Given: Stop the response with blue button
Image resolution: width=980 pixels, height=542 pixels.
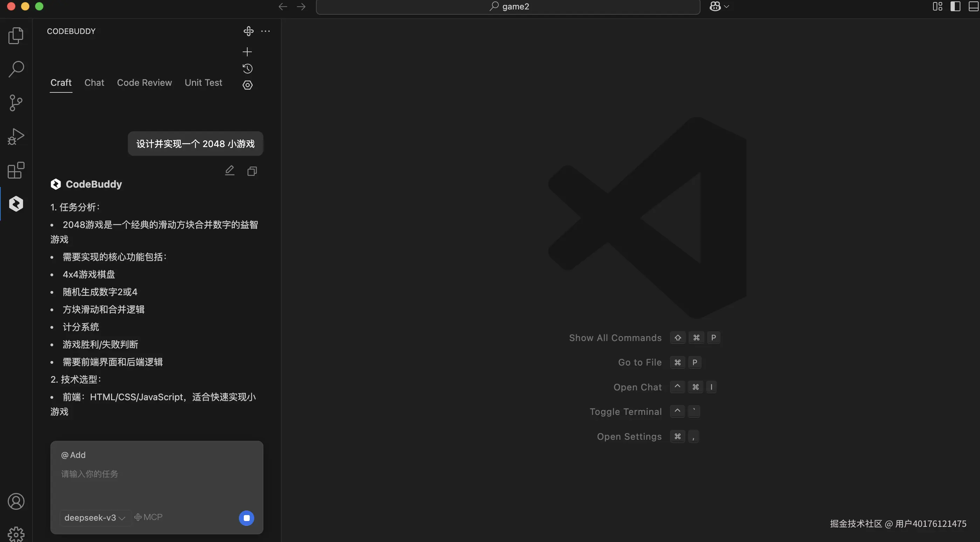Looking at the screenshot, I should pyautogui.click(x=247, y=517).
